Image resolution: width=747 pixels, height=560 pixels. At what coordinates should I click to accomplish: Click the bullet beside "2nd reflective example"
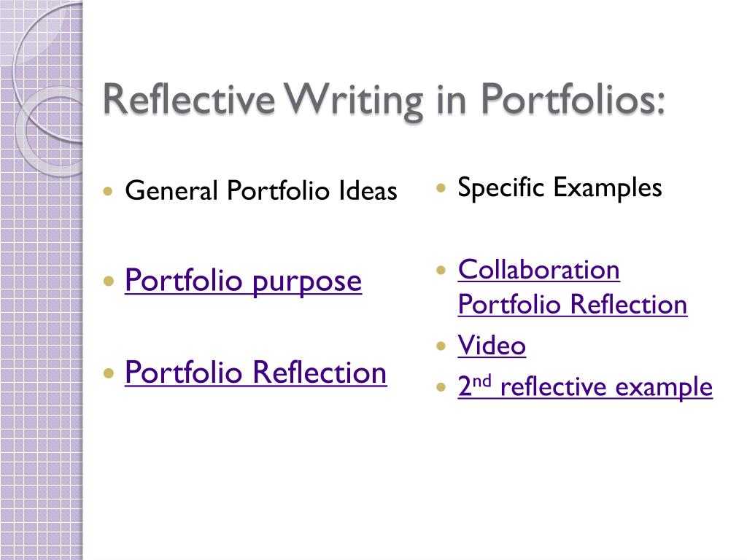pyautogui.click(x=441, y=386)
